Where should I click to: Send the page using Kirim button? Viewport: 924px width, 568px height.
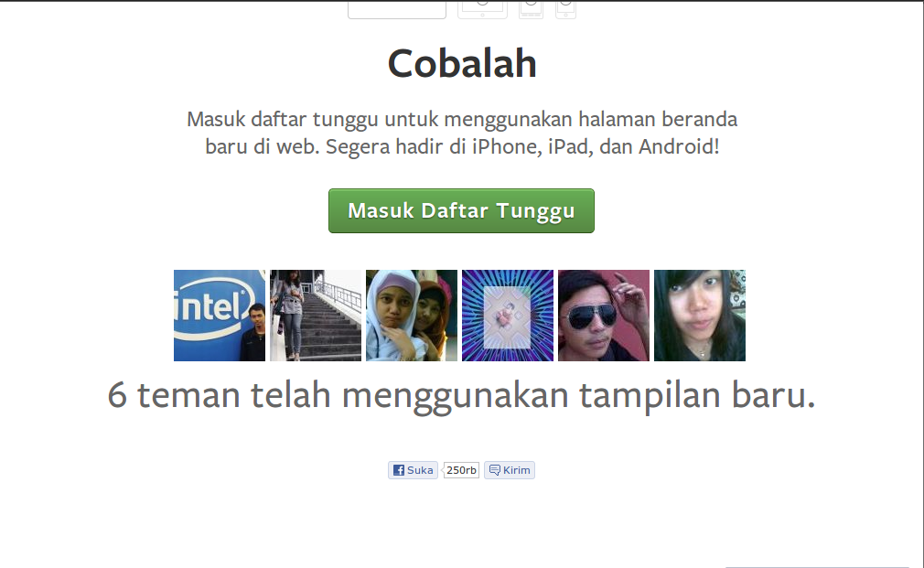pos(510,470)
